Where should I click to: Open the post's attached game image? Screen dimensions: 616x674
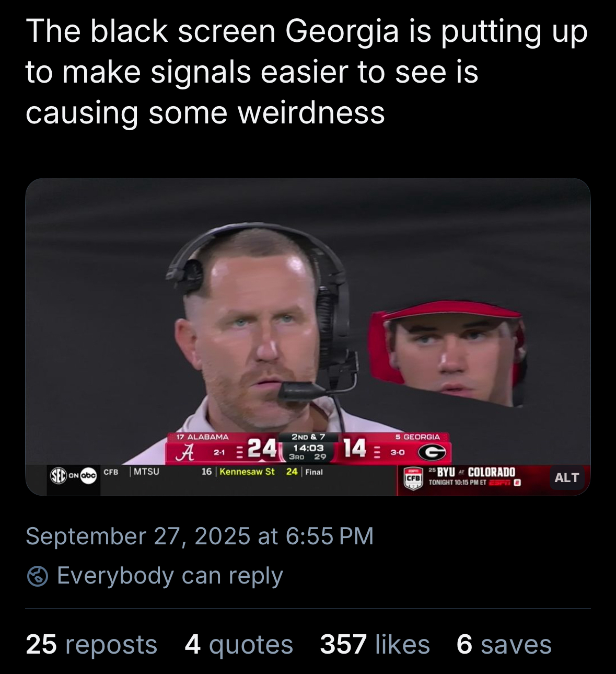pyautogui.click(x=308, y=314)
